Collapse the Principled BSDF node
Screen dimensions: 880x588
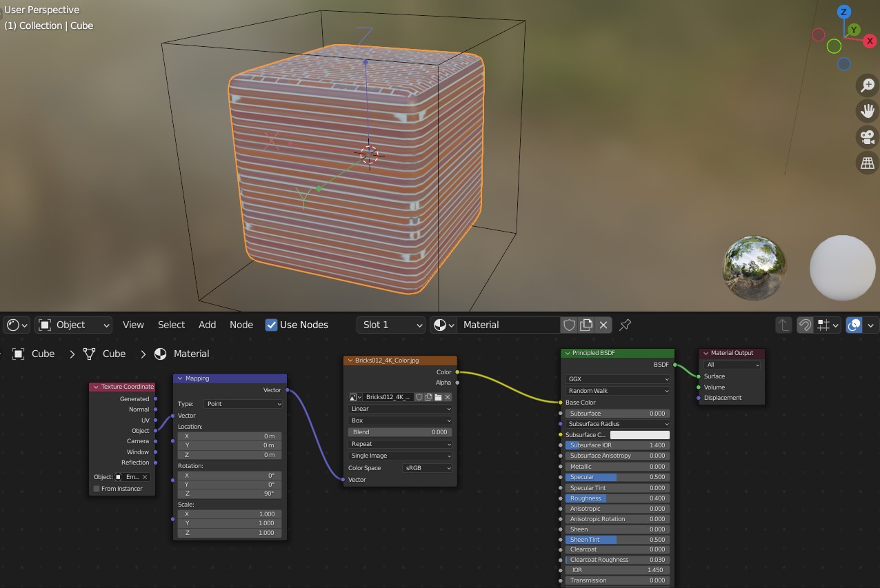pos(568,354)
